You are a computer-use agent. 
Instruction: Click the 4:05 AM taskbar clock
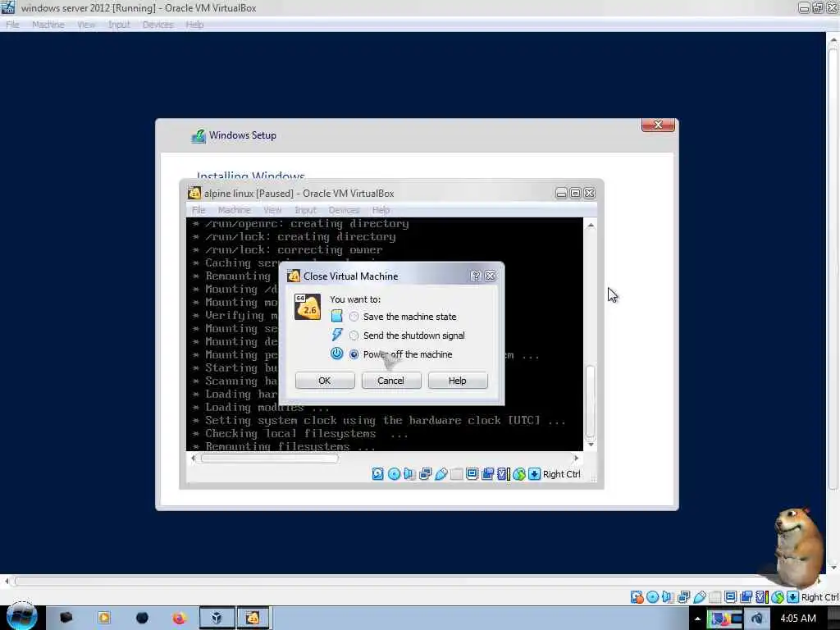[x=797, y=619]
